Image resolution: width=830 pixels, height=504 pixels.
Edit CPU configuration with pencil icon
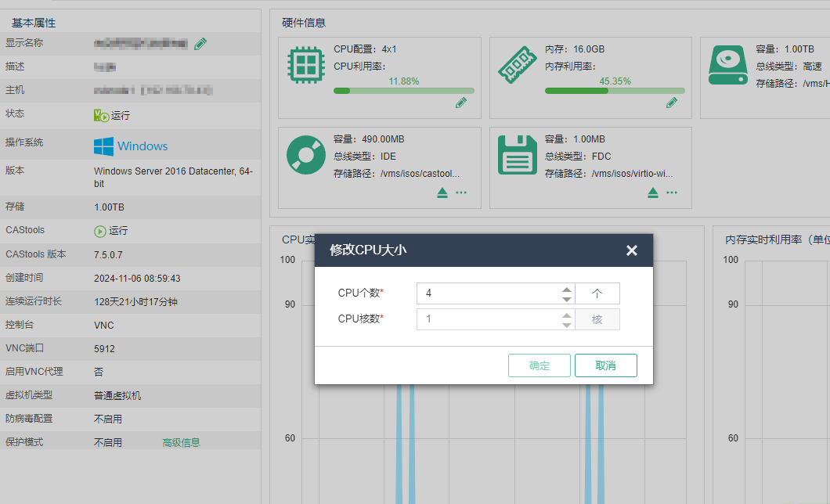(461, 103)
